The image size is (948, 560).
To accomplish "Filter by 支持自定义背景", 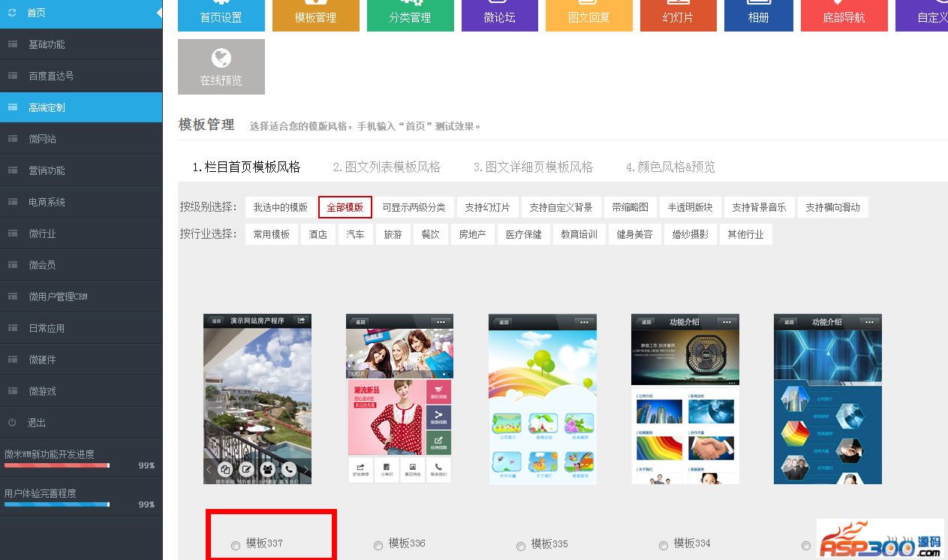I will pos(561,207).
